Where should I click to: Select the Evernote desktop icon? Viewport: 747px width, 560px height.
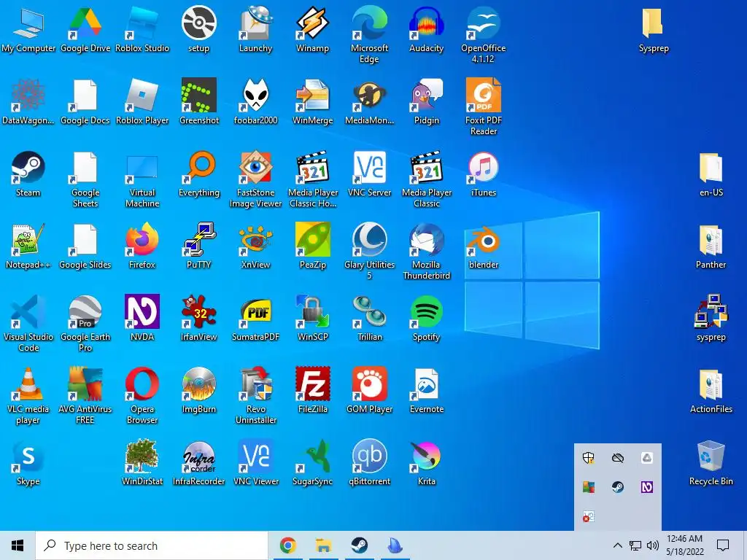[426, 391]
